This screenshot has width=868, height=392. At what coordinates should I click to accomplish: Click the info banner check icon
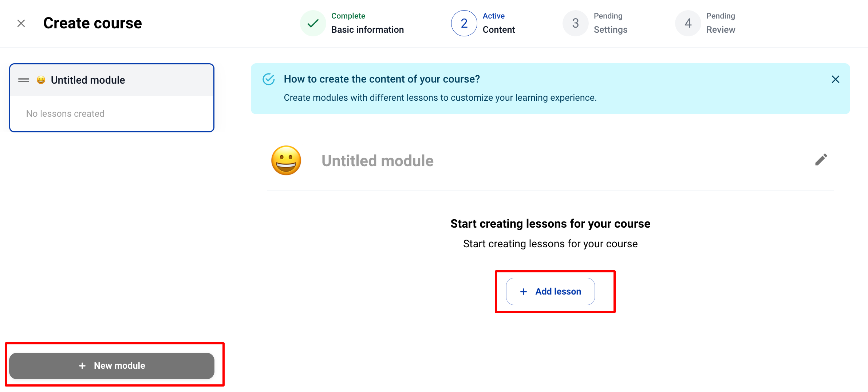[269, 79]
